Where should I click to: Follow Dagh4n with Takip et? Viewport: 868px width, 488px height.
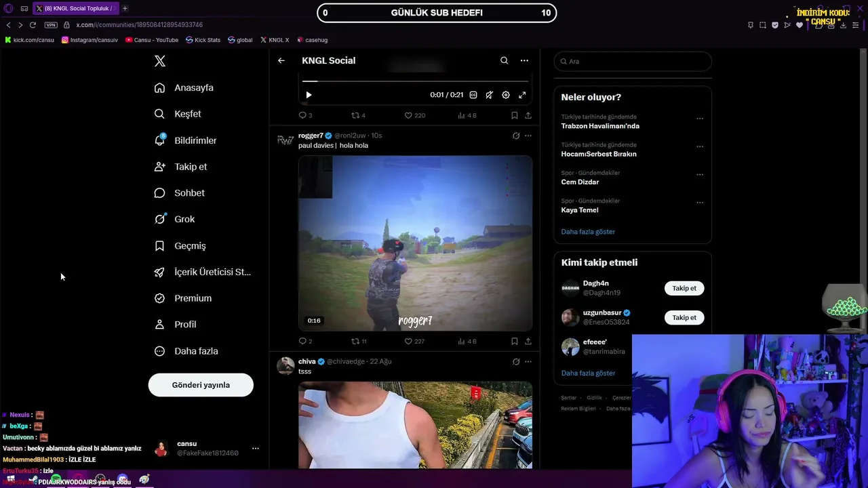point(684,288)
